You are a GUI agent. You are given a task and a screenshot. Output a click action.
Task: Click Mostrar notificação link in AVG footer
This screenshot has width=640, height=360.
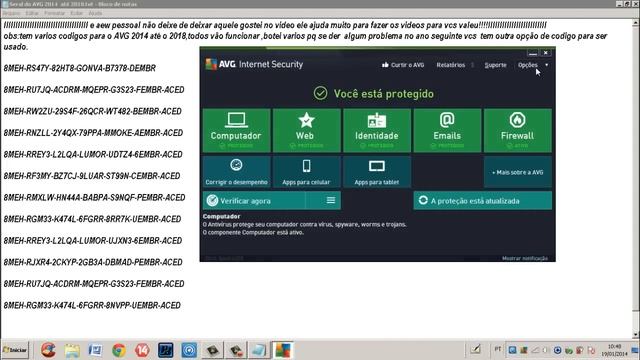pos(524,258)
